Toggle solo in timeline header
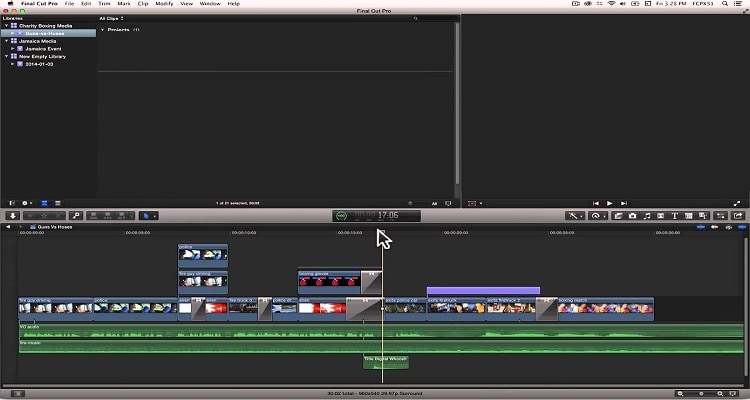750x400 pixels. pyautogui.click(x=728, y=227)
